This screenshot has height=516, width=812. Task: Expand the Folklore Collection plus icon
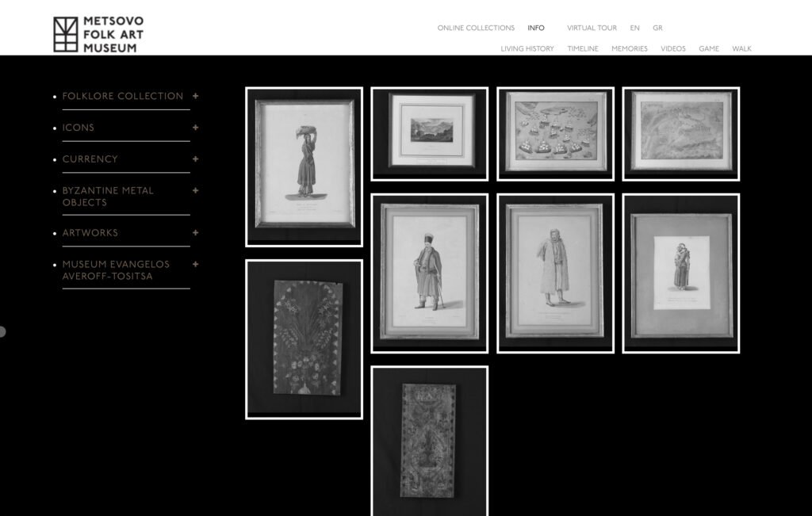(x=195, y=96)
